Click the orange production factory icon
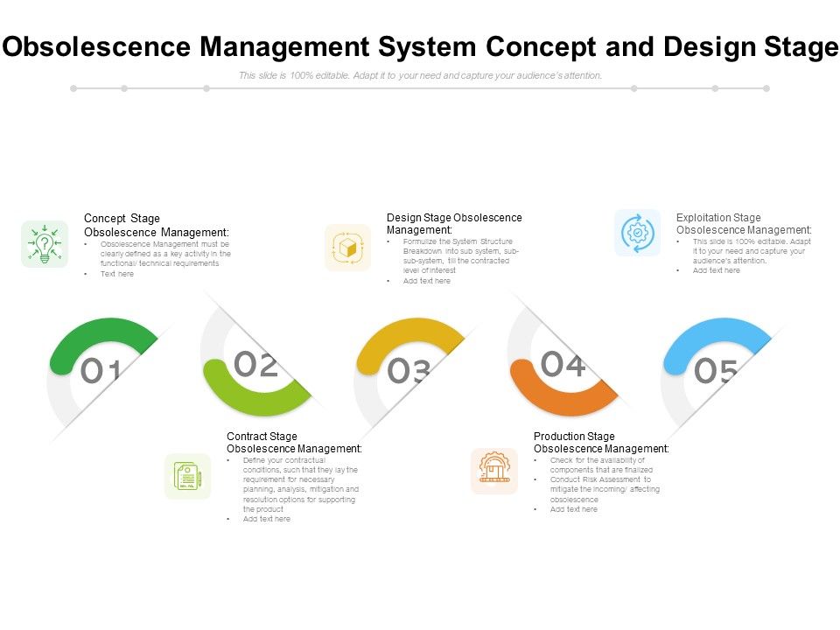This screenshot has height=630, width=840. point(494,471)
